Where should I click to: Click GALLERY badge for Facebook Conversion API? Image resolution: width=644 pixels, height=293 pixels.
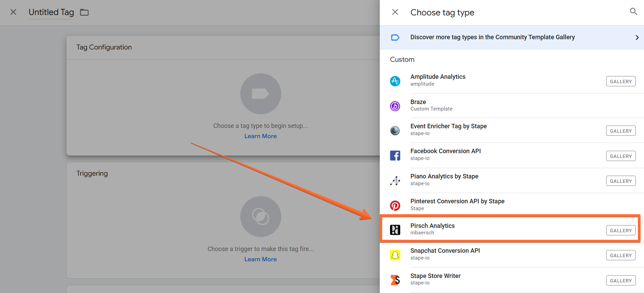(620, 156)
